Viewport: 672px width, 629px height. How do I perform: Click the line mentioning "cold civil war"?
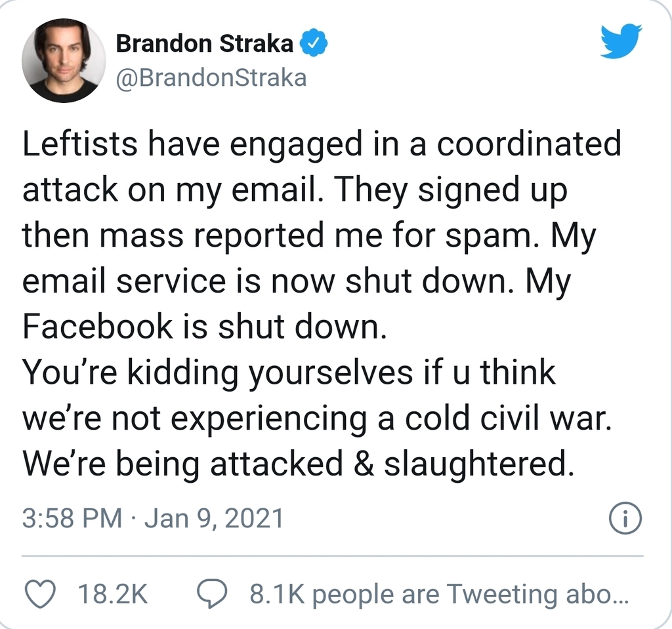[x=317, y=418]
